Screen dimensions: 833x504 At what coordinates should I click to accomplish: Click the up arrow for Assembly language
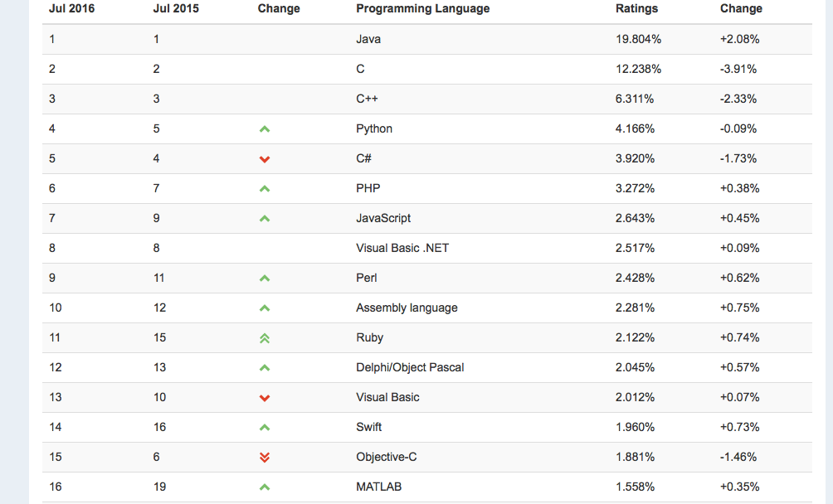click(265, 308)
